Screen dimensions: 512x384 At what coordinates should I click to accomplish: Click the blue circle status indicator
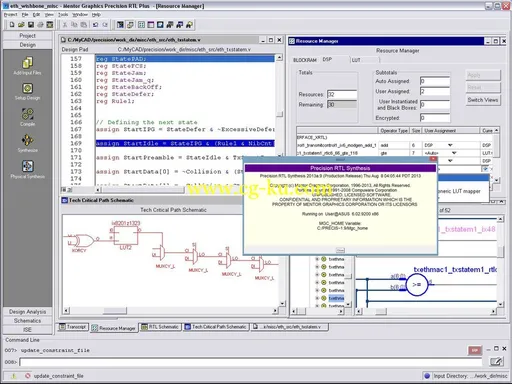coord(427,376)
